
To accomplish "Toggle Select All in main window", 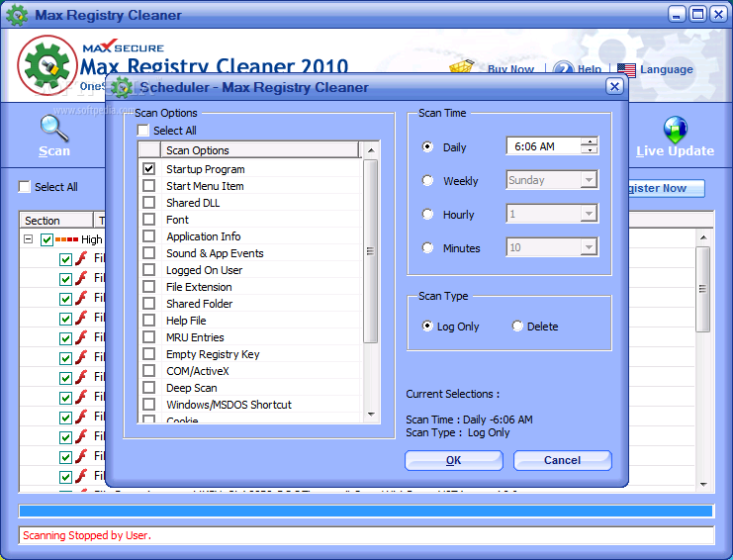I will 25,187.
